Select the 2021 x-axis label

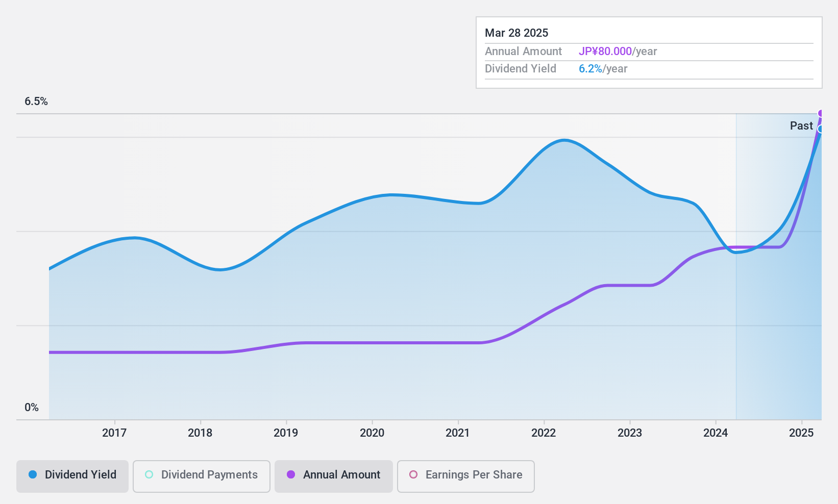click(458, 433)
